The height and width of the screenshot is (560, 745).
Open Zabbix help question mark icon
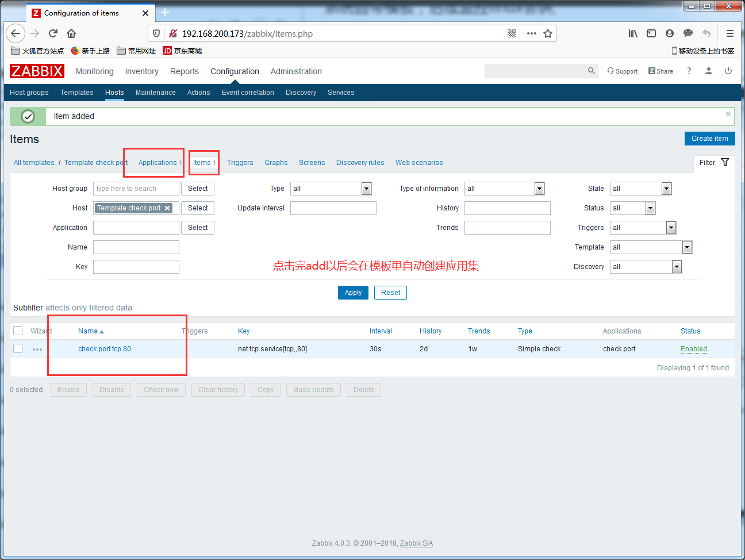click(x=689, y=71)
